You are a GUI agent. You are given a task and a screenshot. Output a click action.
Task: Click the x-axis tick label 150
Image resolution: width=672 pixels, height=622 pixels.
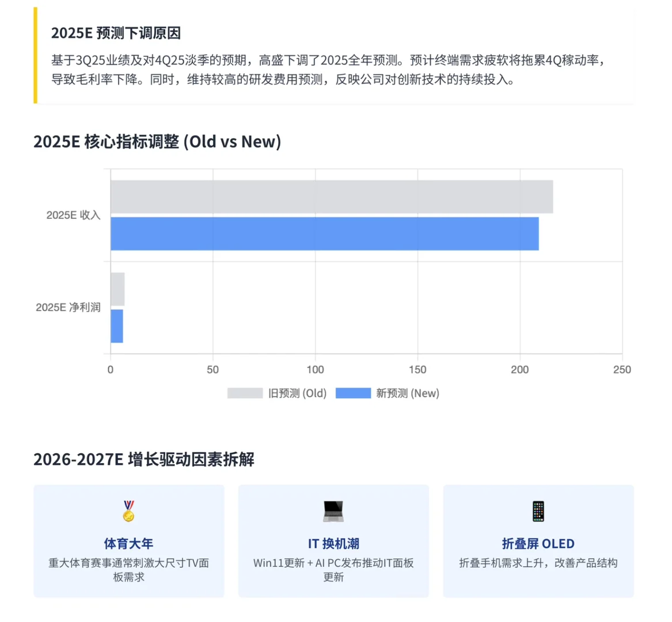(418, 370)
